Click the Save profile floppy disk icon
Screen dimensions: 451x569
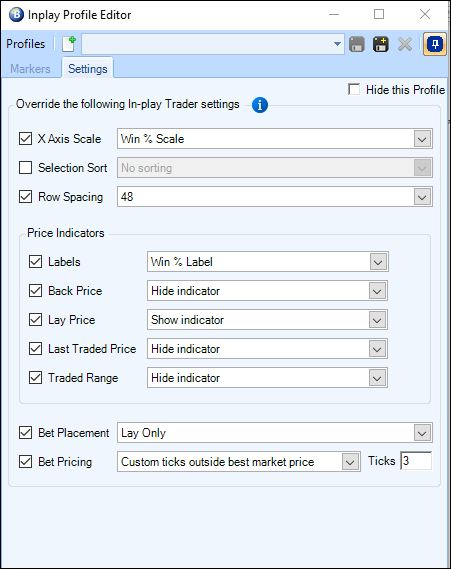click(356, 44)
